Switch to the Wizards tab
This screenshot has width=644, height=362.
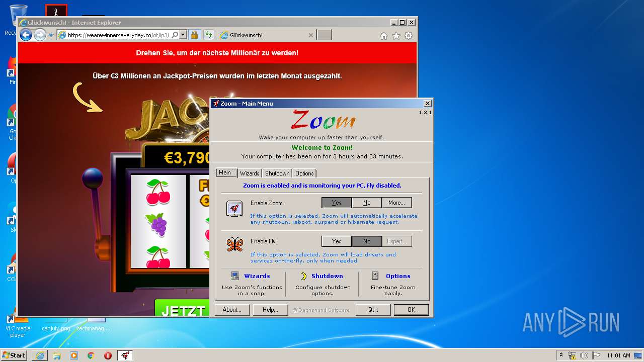[250, 173]
